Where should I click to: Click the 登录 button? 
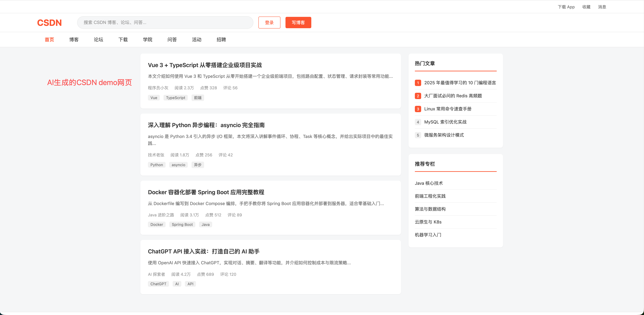[269, 23]
